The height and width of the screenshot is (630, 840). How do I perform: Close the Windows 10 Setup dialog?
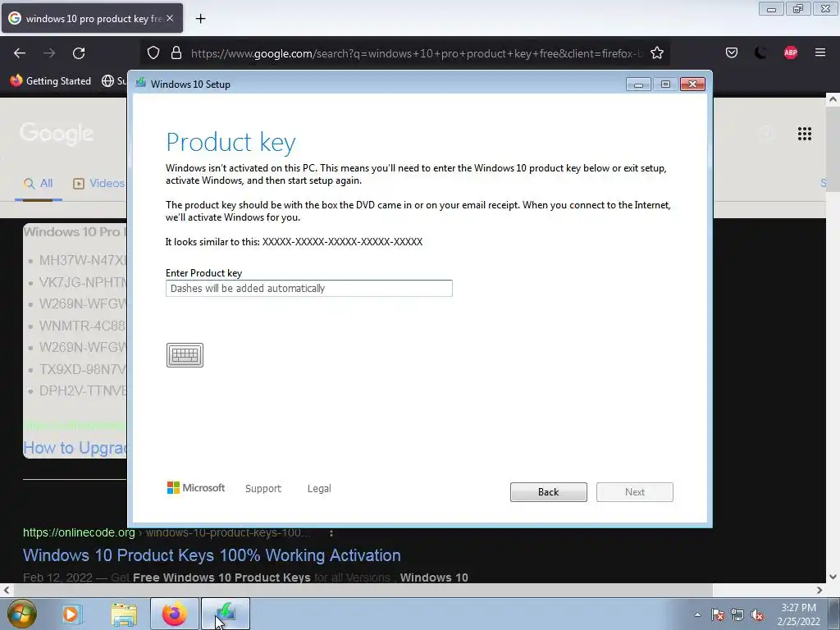pos(692,84)
